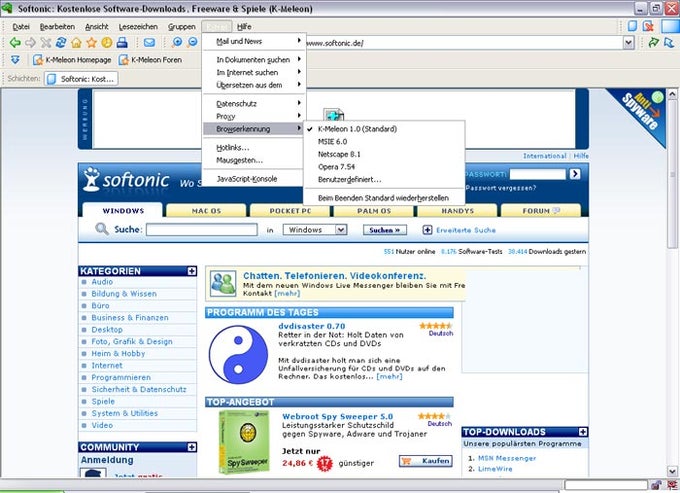Click the padlock icon in the status bar
The height and width of the screenshot is (493, 680).
click(657, 485)
